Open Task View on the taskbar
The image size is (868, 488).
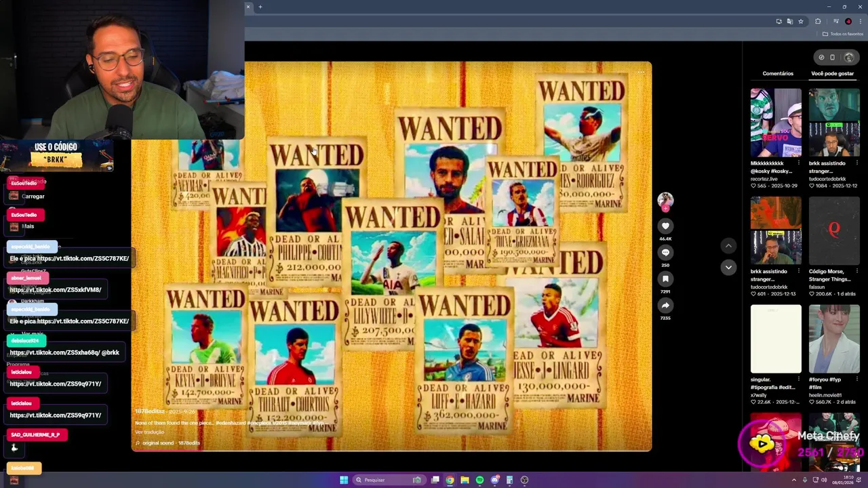[435, 480]
